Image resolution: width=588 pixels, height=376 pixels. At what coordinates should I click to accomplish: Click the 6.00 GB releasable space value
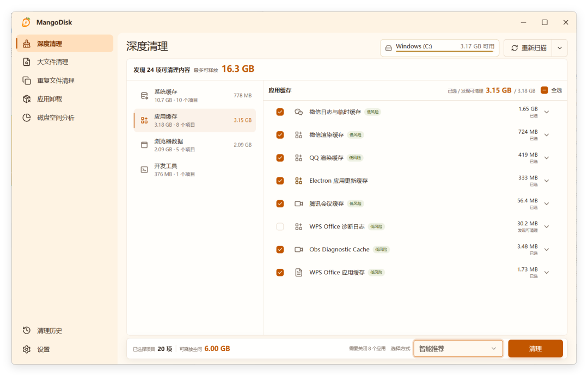coord(217,349)
